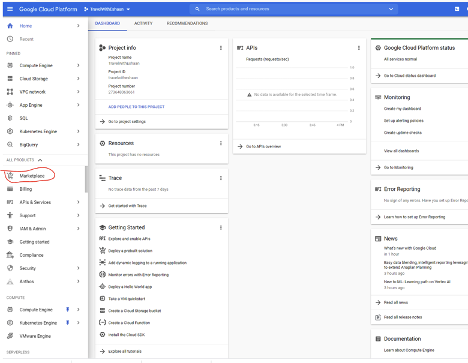Viewport: 468px width, 363px height.
Task: Click Get started with Trace
Action: 127,206
